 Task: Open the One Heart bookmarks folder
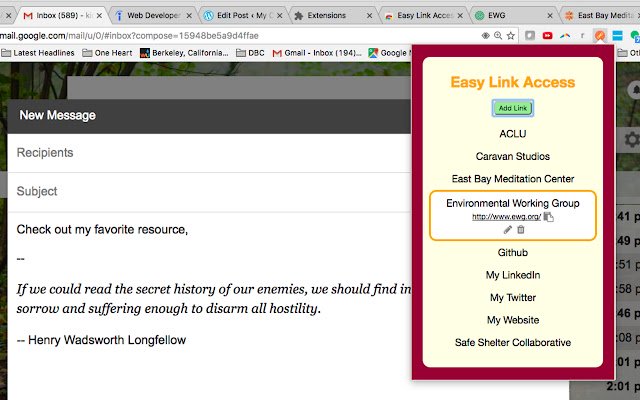pyautogui.click(x=107, y=53)
